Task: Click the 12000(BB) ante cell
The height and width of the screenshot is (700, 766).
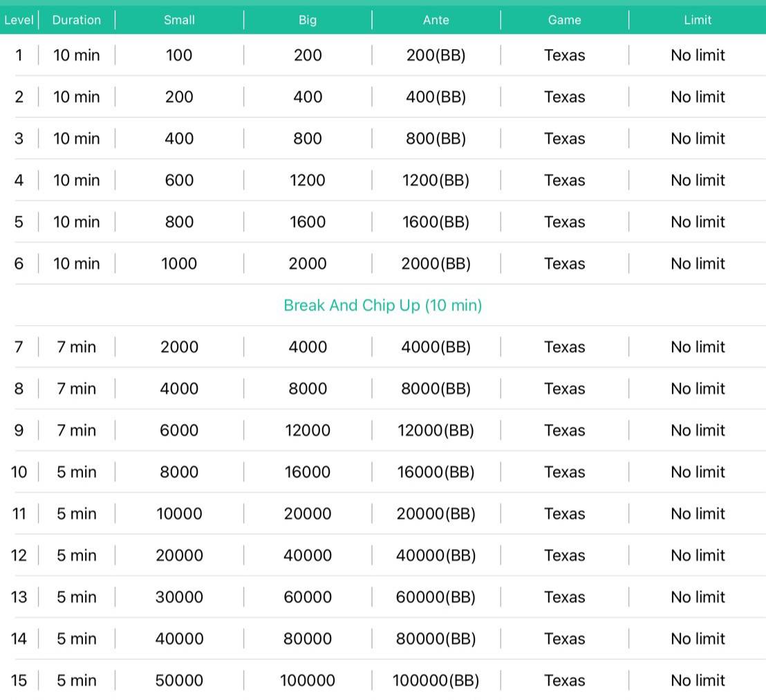Action: [436, 430]
